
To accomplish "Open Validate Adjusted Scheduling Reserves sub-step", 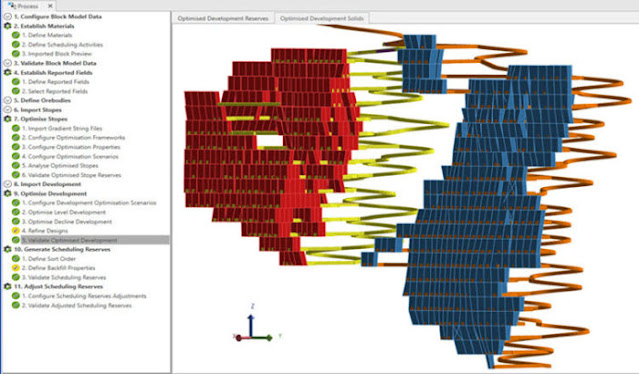I will tap(77, 306).
